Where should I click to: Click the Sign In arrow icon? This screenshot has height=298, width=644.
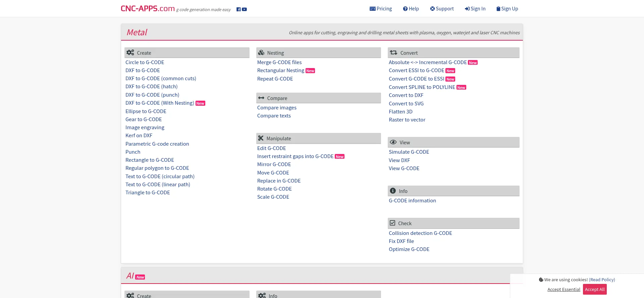467,9
